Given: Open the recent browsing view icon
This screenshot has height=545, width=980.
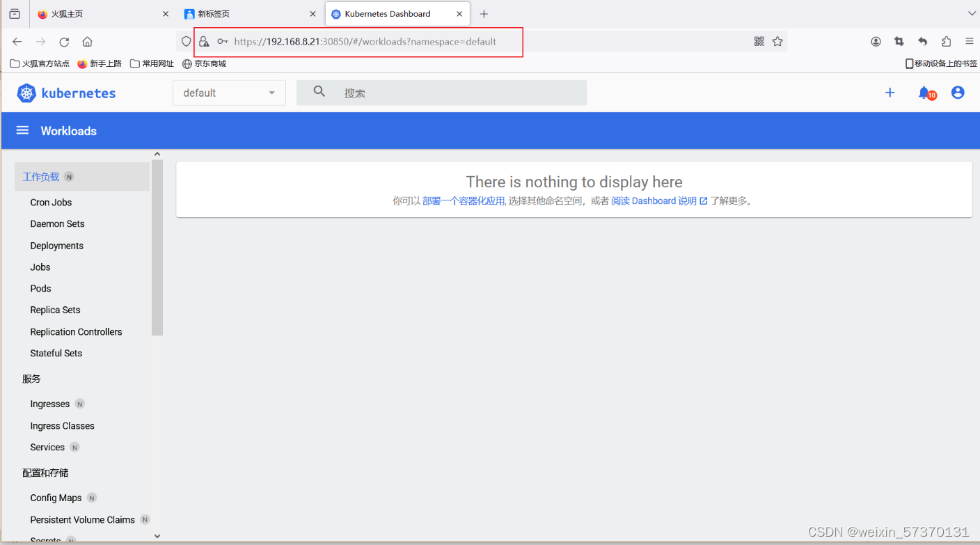Looking at the screenshot, I should click(x=15, y=14).
